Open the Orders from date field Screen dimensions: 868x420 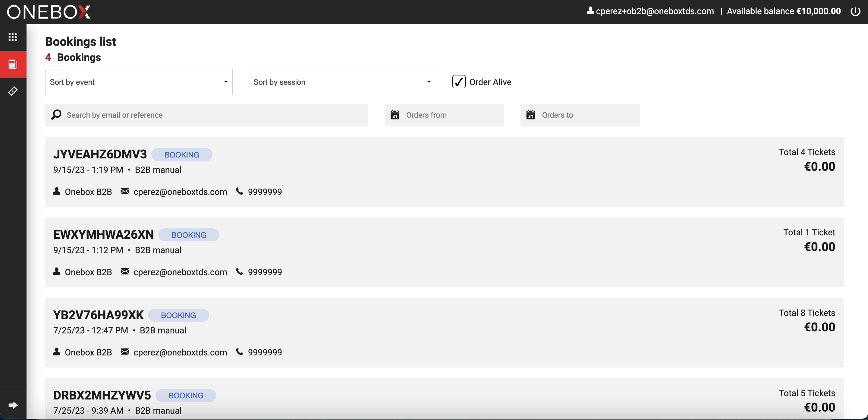(x=444, y=115)
